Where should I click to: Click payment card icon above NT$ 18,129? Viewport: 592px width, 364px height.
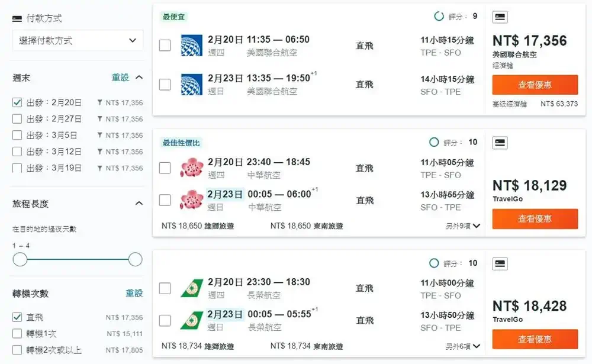point(500,143)
